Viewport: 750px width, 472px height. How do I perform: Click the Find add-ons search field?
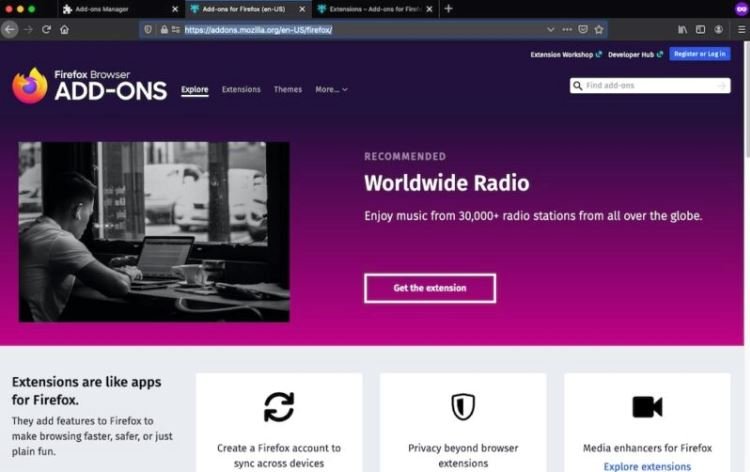point(650,86)
